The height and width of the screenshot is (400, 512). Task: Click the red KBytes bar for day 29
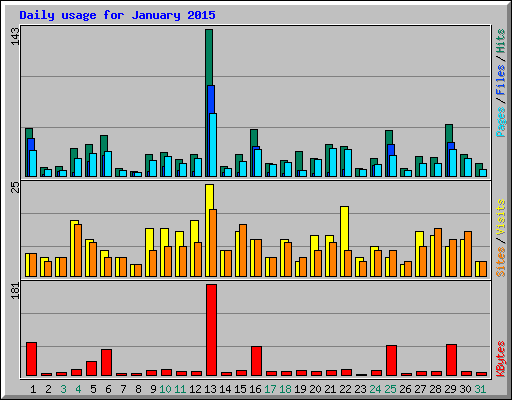click(x=451, y=360)
